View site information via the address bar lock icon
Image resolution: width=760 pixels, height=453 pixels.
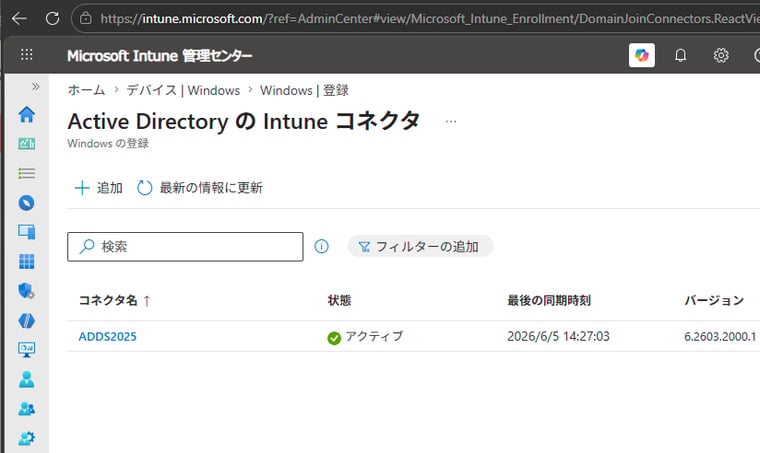click(86, 19)
